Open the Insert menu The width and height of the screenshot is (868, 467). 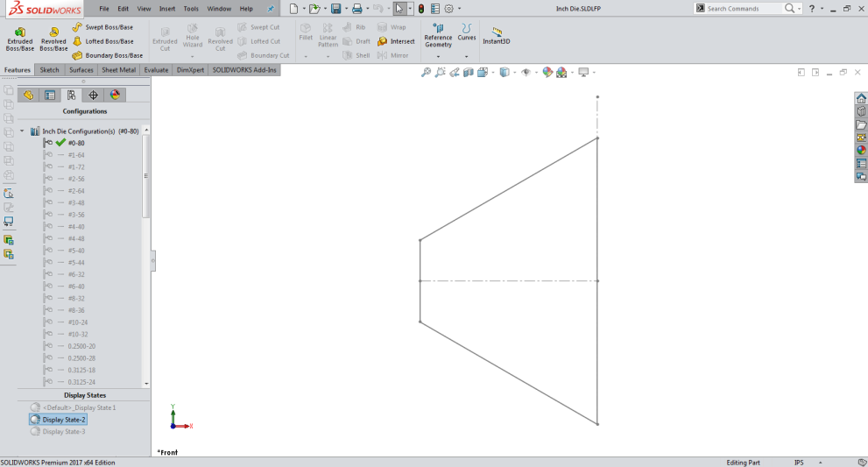click(167, 9)
